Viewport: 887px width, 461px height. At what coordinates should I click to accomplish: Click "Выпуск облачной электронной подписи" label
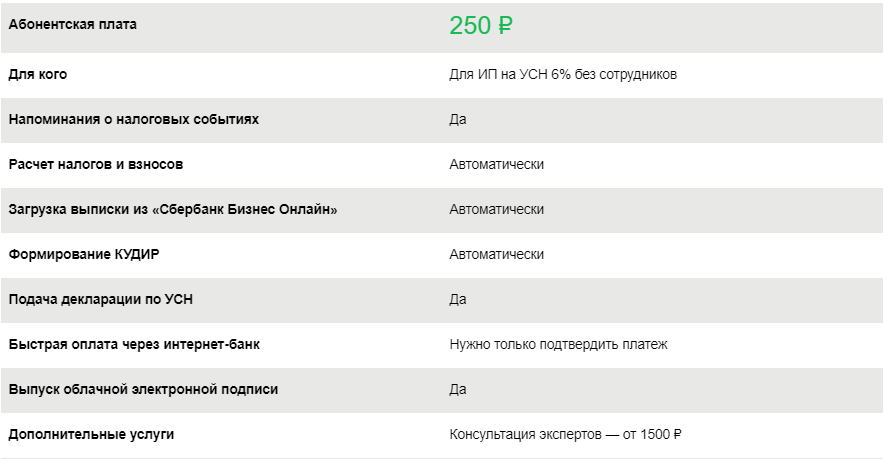(x=143, y=389)
